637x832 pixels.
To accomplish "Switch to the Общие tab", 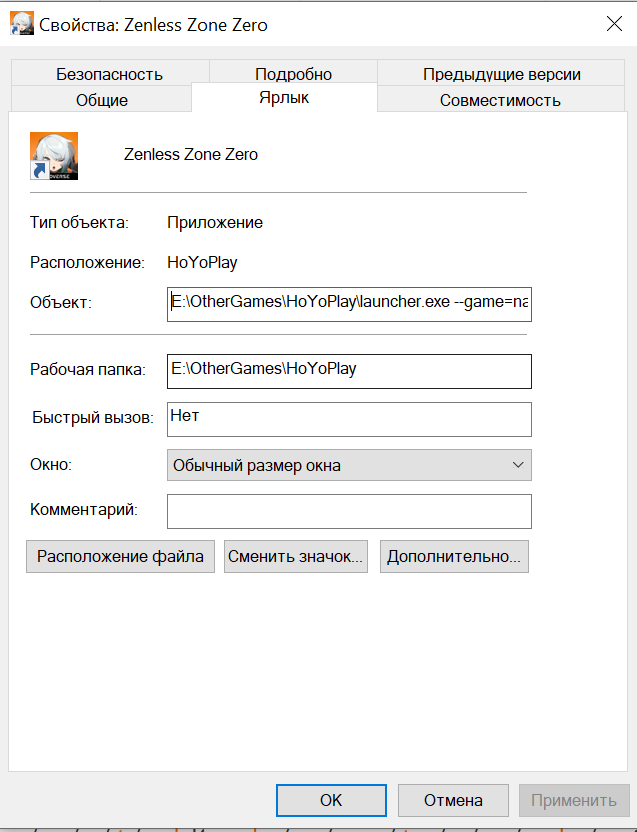I will point(101,100).
